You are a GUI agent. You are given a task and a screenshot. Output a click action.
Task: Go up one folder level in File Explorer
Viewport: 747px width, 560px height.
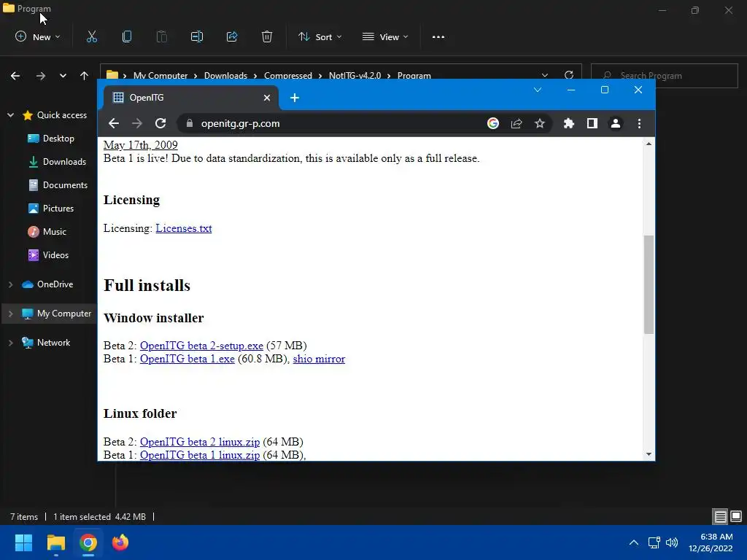click(x=85, y=76)
